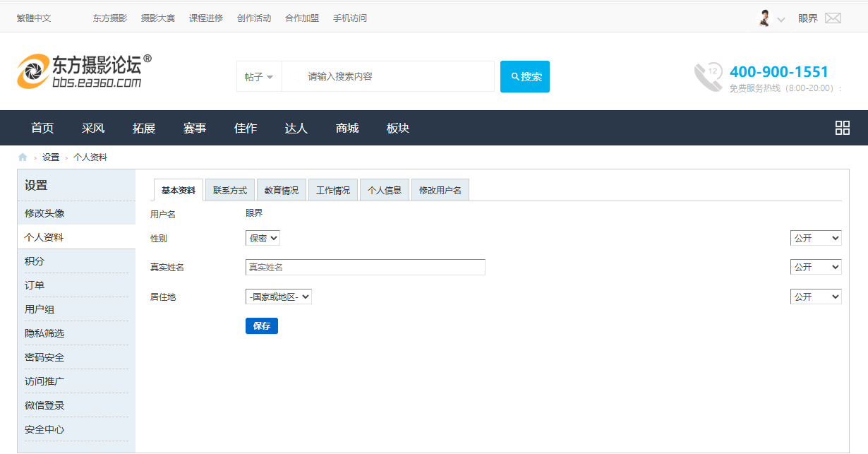The width and height of the screenshot is (868, 454).
Task: Open the 国家或地区 dropdown
Action: coord(279,297)
